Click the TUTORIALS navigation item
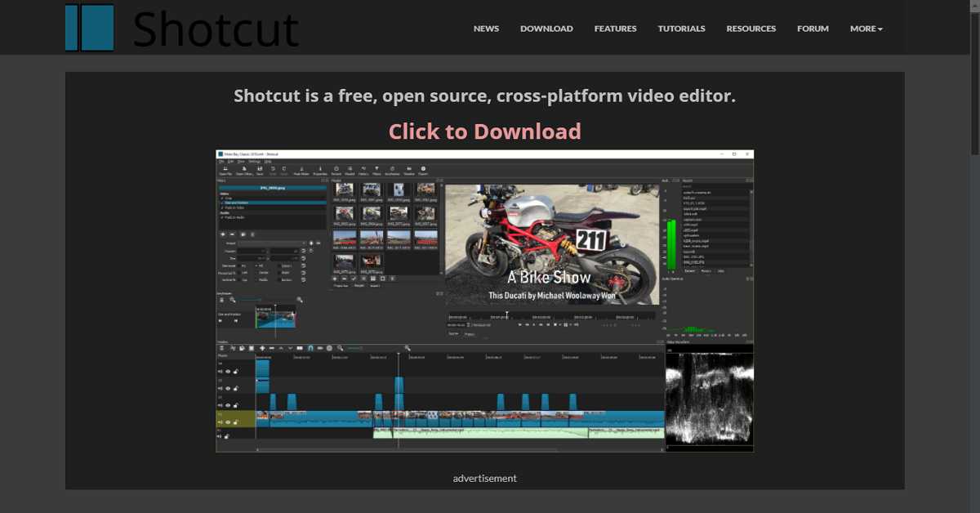This screenshot has width=980, height=513. pyautogui.click(x=681, y=29)
